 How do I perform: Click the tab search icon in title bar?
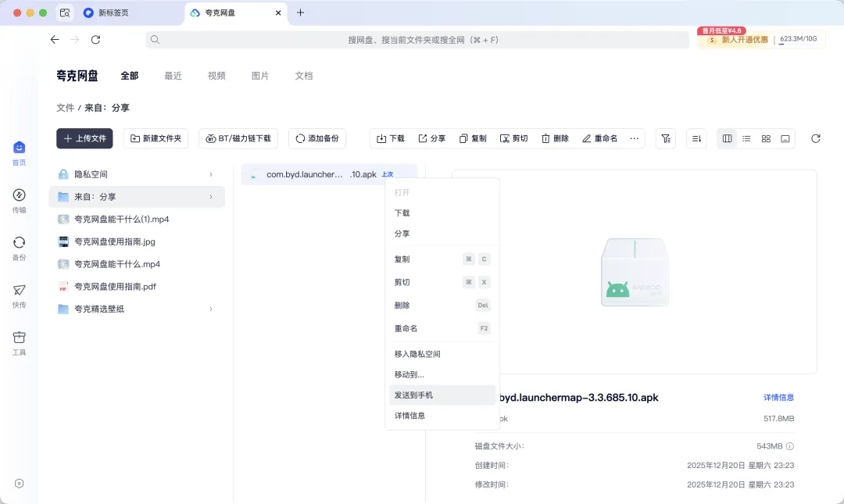65,13
